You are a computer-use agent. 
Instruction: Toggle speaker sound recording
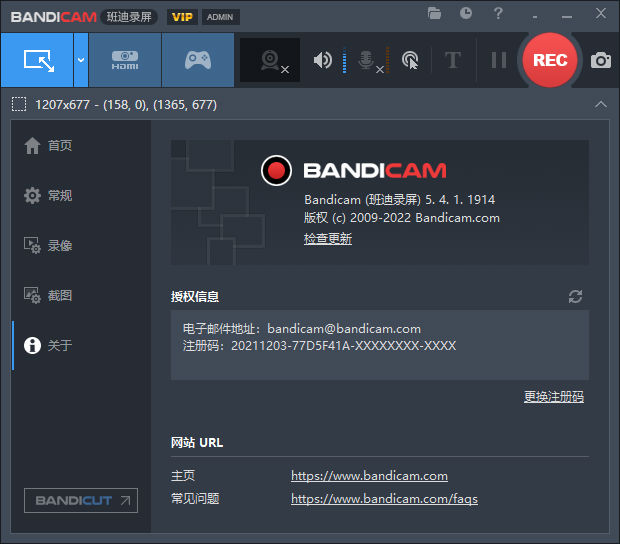pyautogui.click(x=323, y=60)
